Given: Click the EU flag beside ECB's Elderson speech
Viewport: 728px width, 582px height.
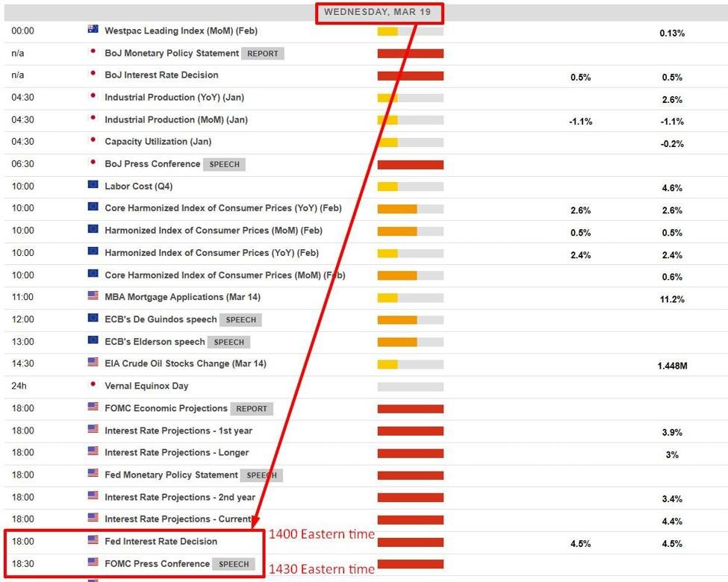Looking at the screenshot, I should pyautogui.click(x=93, y=340).
